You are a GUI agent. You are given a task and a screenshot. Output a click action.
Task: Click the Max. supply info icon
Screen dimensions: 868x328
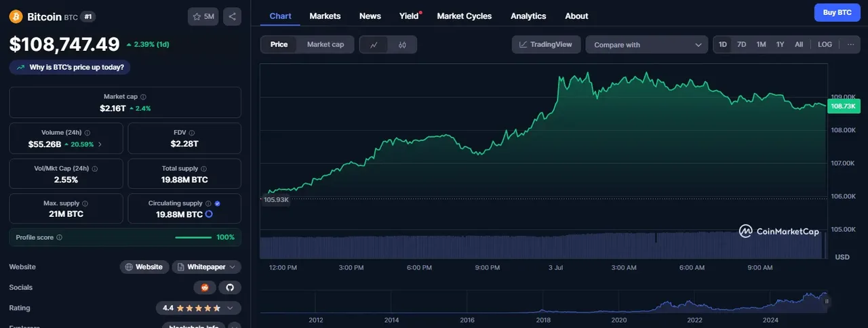pos(85,203)
